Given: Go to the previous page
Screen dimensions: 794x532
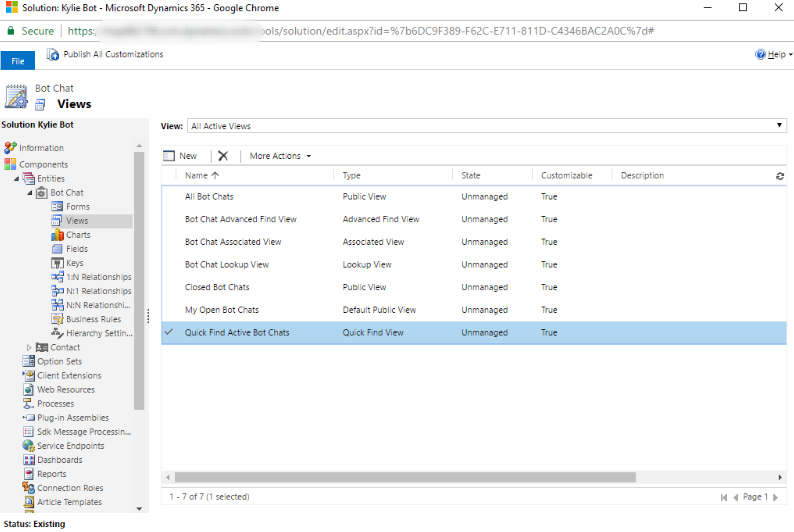Looking at the screenshot, I should click(736, 498).
